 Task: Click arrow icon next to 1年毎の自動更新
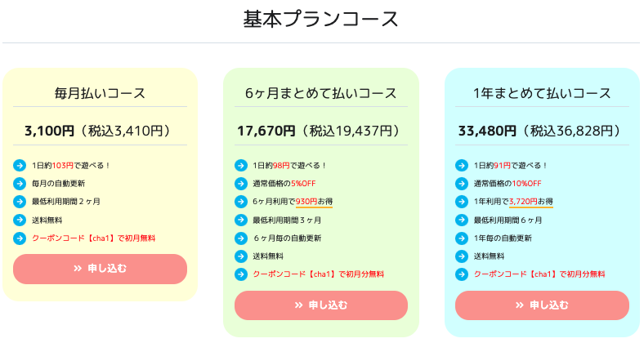(x=462, y=238)
